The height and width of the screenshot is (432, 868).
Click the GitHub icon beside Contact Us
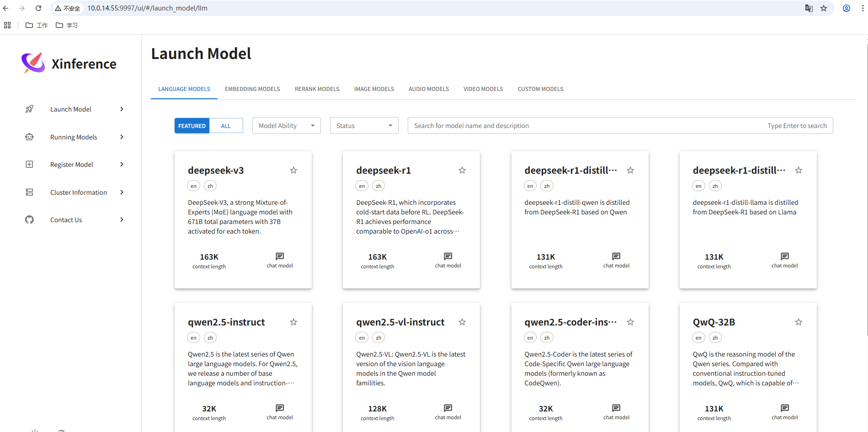(x=29, y=220)
